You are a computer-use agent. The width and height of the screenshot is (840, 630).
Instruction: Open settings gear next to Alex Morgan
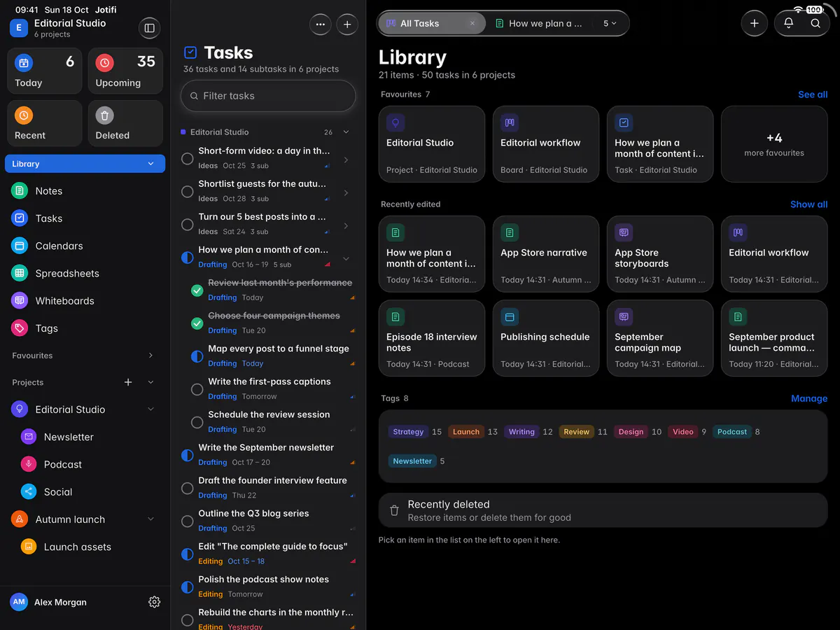tap(155, 602)
